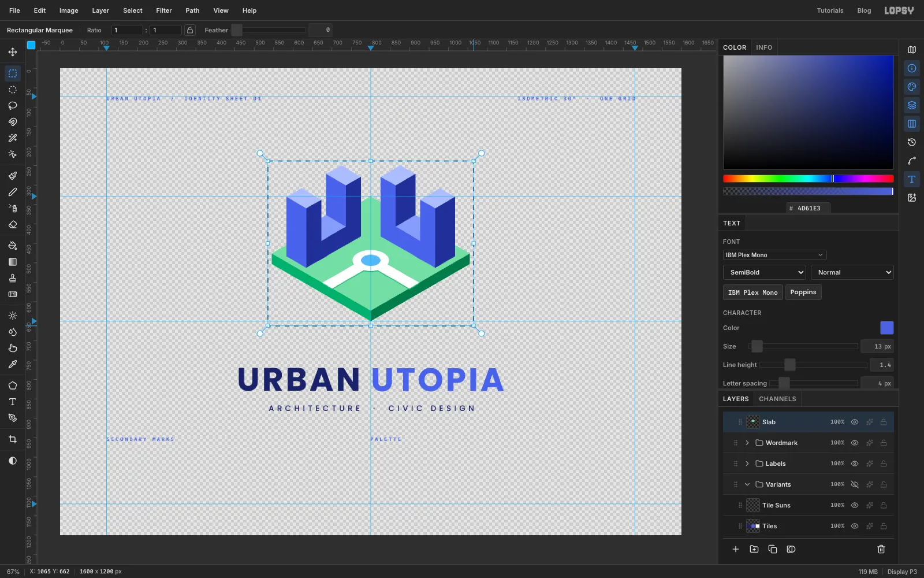Select the Pen tool
This screenshot has width=924, height=578.
point(13,418)
